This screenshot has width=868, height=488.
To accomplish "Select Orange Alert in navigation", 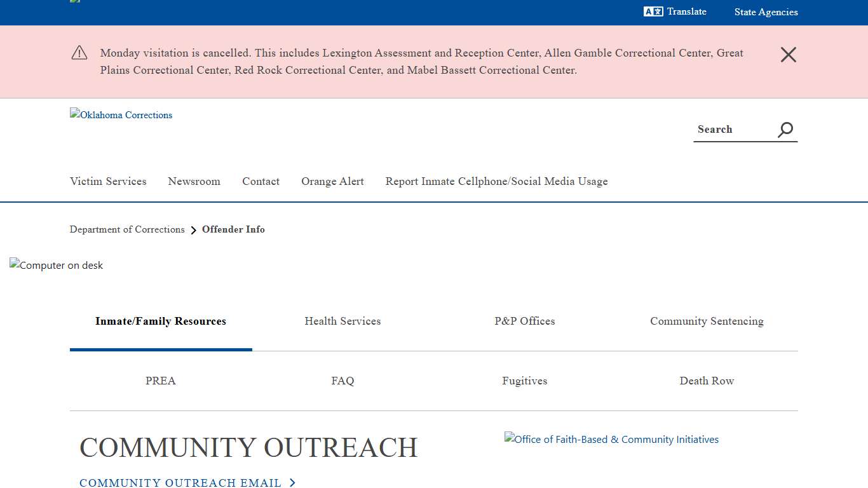I will 332,182.
